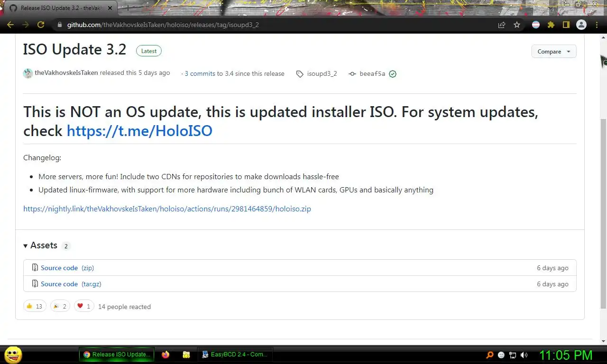Open the isoupd3_2 tag link
The width and height of the screenshot is (607, 364).
322,74
